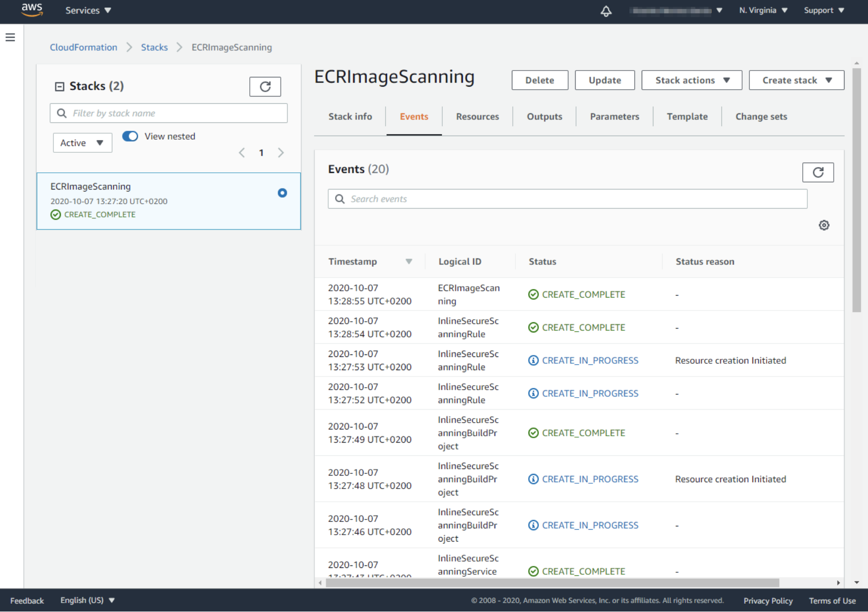Open the CloudFormation breadcrumb link
Viewport: 868px width, 612px height.
point(83,47)
